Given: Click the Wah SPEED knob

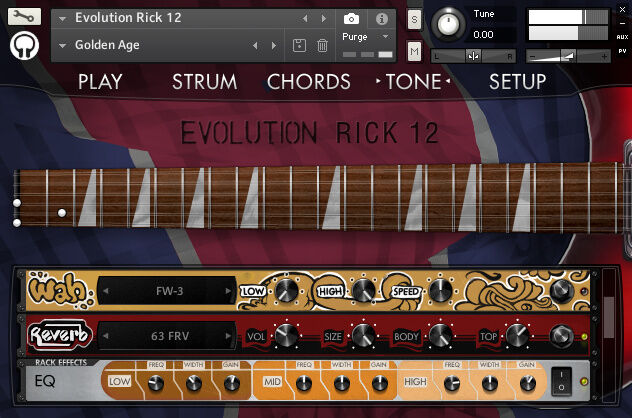Looking at the screenshot, I should pyautogui.click(x=440, y=291).
